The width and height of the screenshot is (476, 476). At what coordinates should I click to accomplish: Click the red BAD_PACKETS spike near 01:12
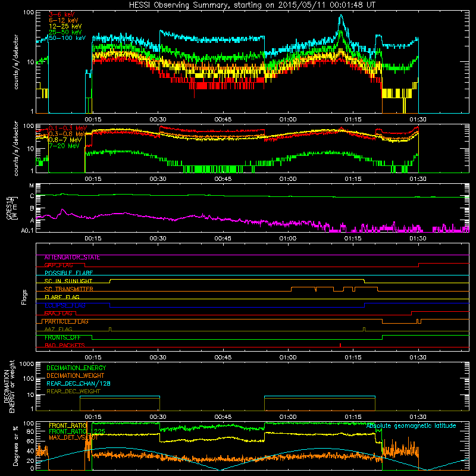point(340,345)
